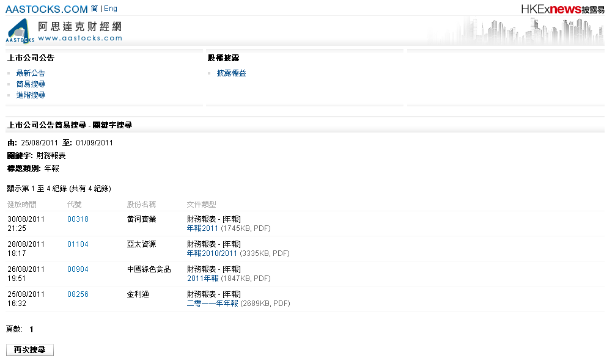Switch language to 简 (Simplified Chinese)
The image size is (615, 364).
pos(94,9)
